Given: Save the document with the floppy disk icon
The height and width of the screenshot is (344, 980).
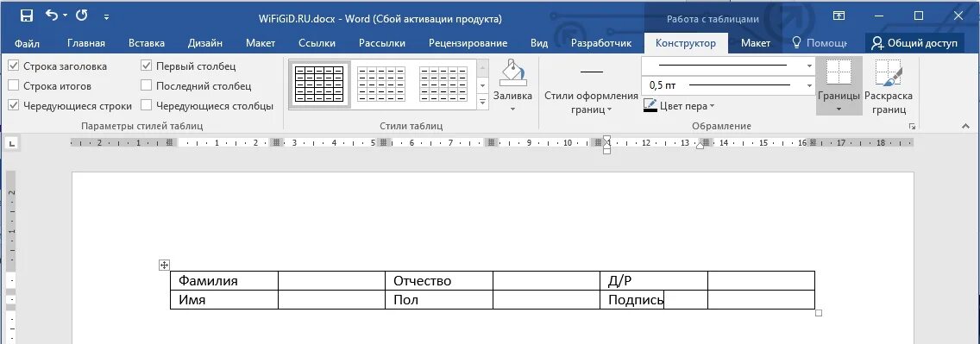Looking at the screenshot, I should click(26, 16).
